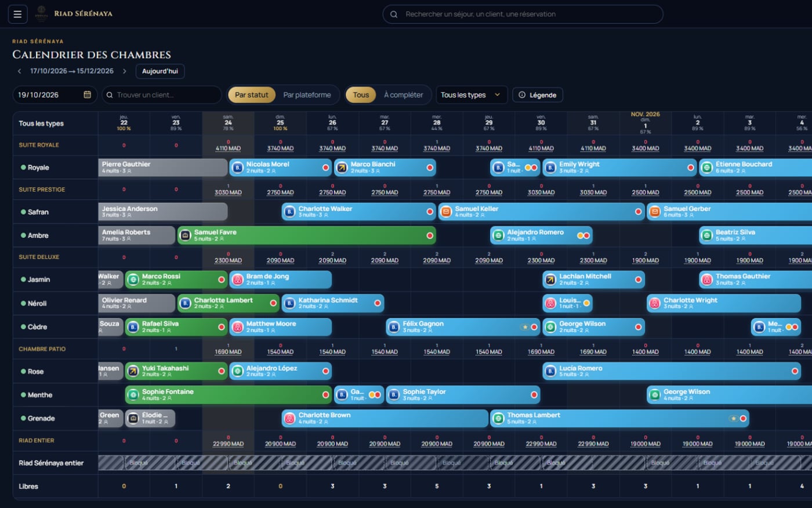Image resolution: width=812 pixels, height=508 pixels.
Task: Click the Airbnb icon on Bram de Jong's reservation
Action: click(x=237, y=280)
